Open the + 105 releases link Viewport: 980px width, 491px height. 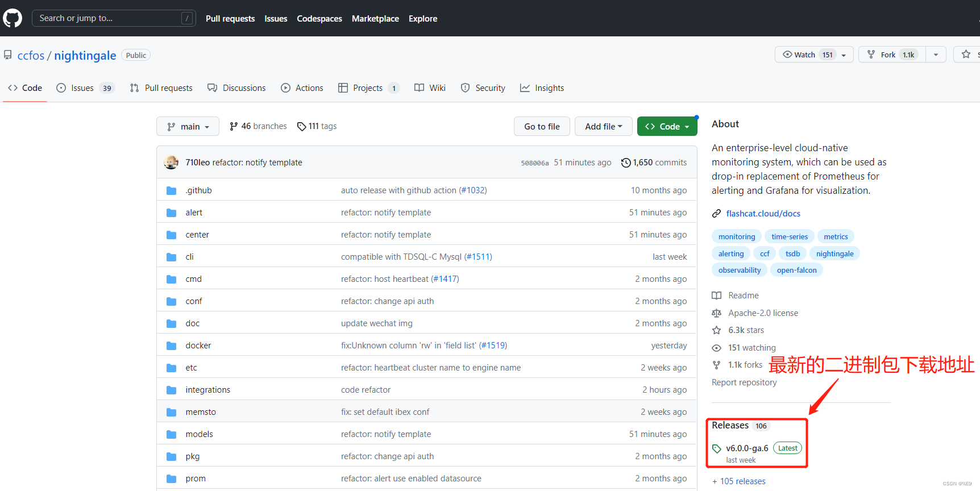(739, 481)
